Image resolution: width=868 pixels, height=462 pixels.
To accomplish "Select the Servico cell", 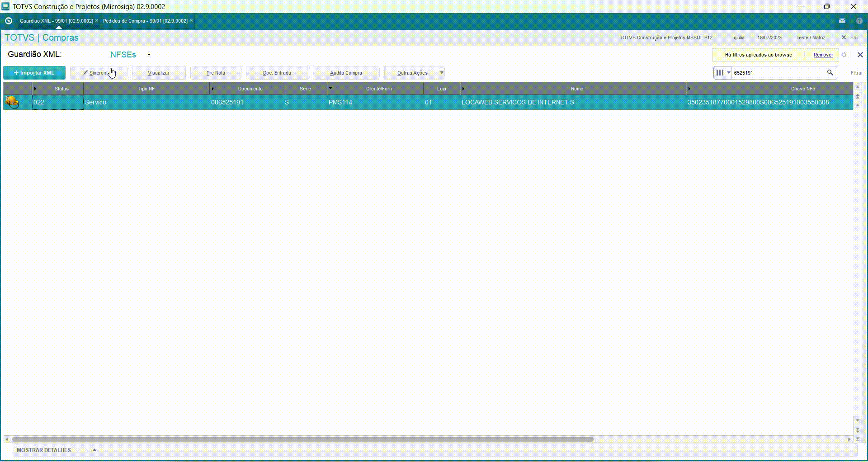I will [146, 102].
